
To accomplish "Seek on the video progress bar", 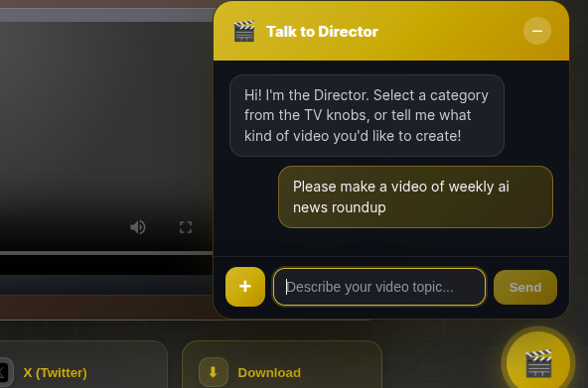I will pos(106,254).
